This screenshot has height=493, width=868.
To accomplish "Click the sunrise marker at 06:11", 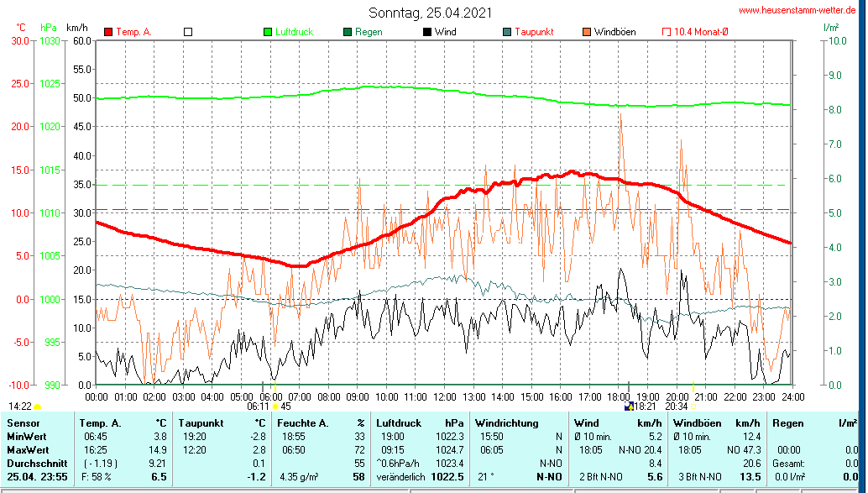I will click(275, 406).
